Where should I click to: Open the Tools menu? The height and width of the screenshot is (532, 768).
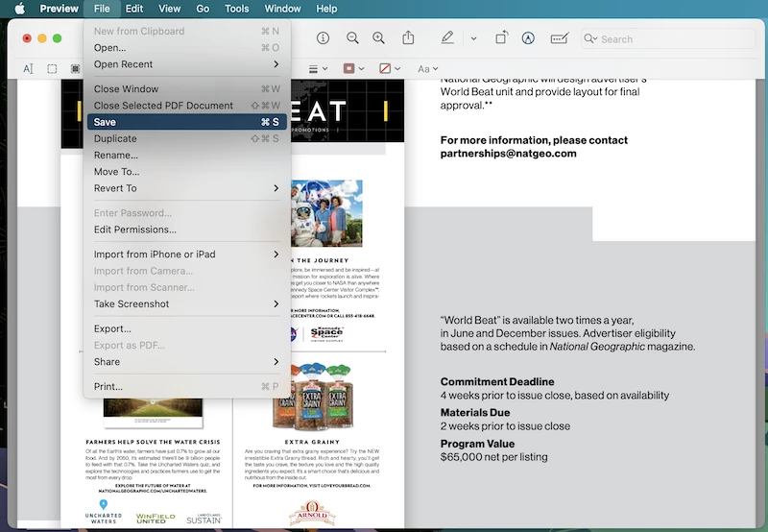pyautogui.click(x=236, y=9)
